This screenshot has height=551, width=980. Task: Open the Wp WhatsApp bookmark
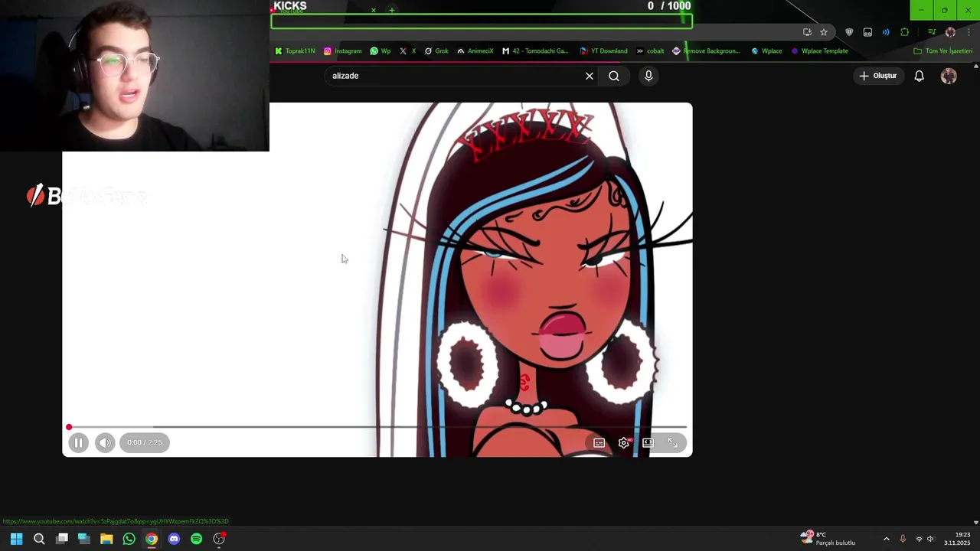tap(380, 51)
